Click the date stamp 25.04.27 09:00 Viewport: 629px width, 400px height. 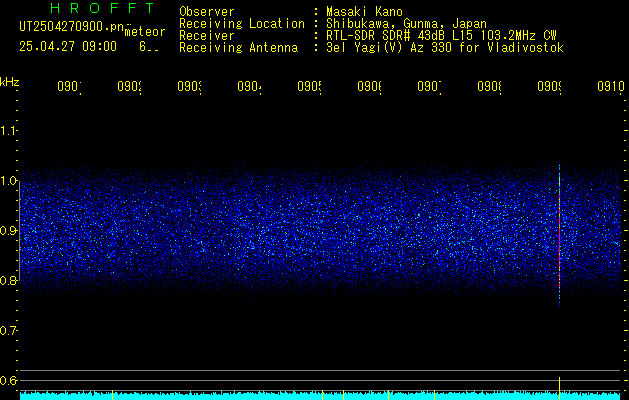pos(68,47)
